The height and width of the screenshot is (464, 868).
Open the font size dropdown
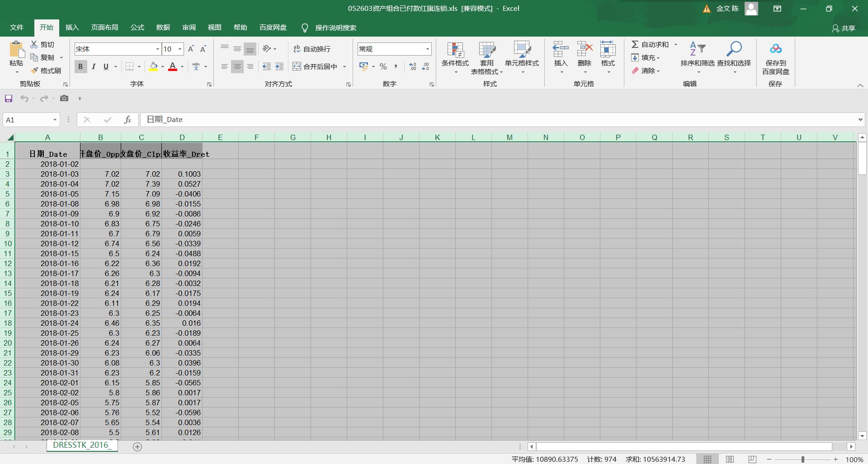point(180,49)
